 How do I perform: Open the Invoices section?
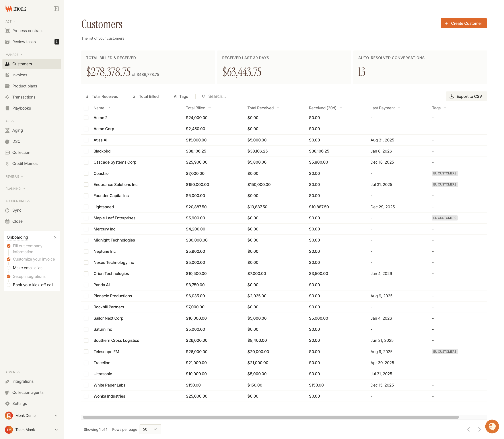click(x=20, y=75)
